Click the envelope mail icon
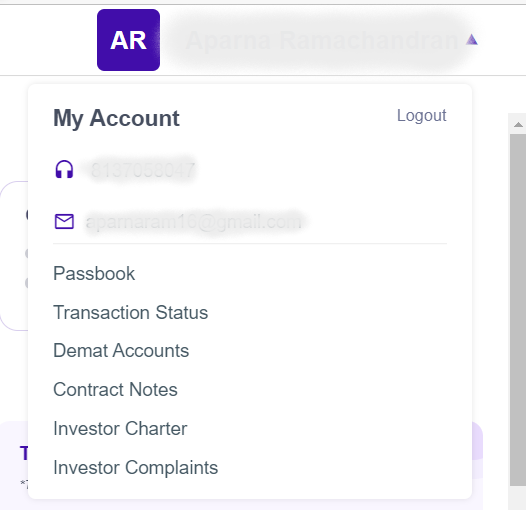The height and width of the screenshot is (510, 526). 64,221
